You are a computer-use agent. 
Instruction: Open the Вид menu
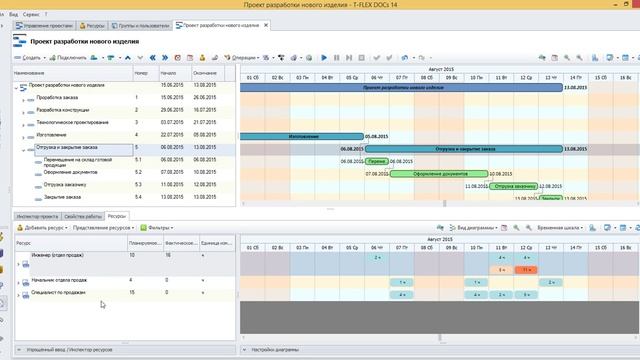[13, 14]
